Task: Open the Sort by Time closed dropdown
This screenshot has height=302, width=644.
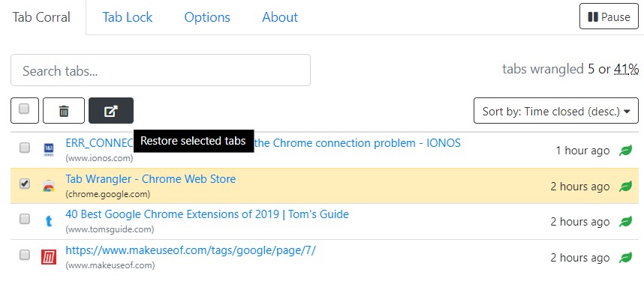Action: (x=556, y=111)
